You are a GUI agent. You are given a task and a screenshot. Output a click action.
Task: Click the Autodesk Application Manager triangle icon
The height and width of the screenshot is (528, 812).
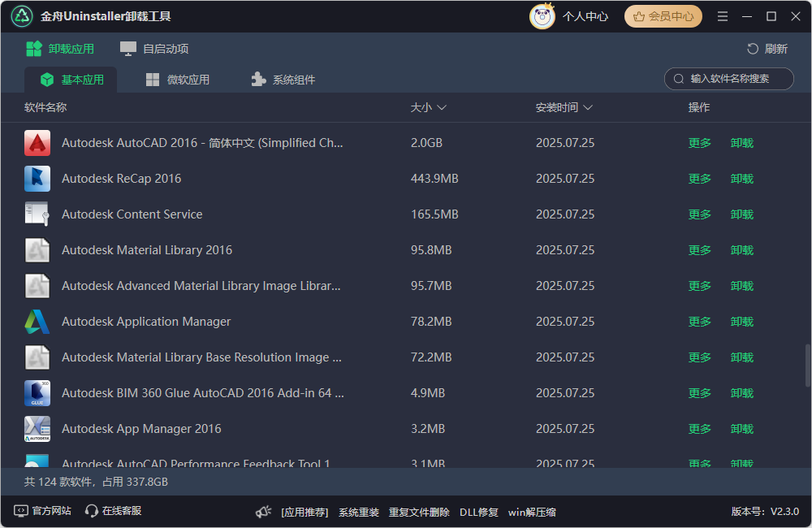point(37,321)
